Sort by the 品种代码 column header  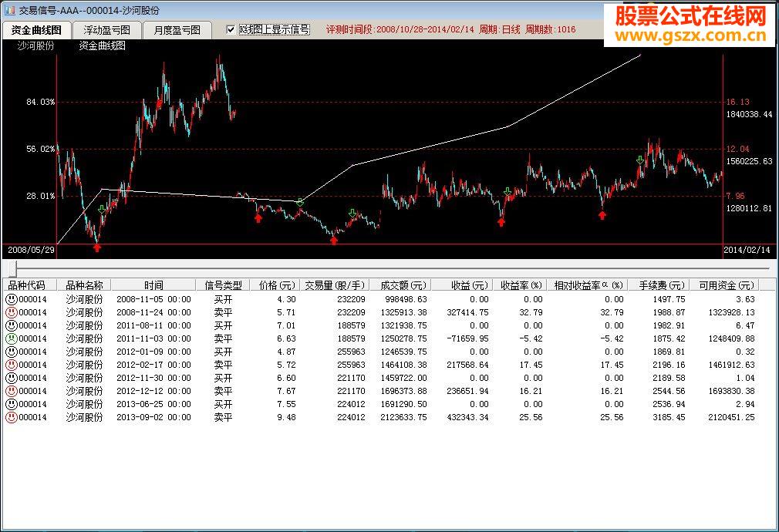[30, 285]
